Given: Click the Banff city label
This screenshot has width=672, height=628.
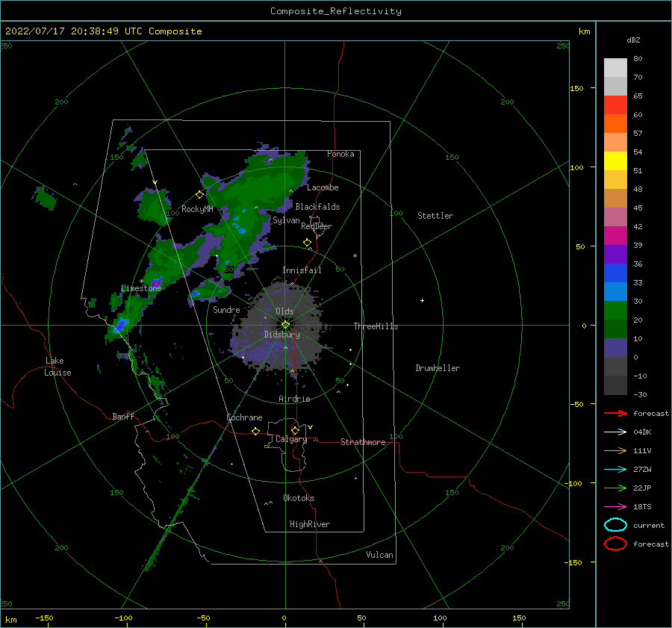Looking at the screenshot, I should [x=123, y=417].
